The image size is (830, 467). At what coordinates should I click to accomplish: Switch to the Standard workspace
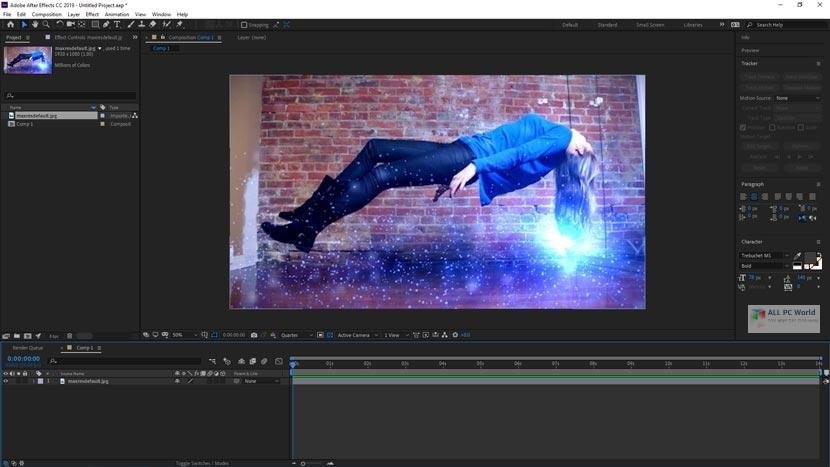click(607, 25)
